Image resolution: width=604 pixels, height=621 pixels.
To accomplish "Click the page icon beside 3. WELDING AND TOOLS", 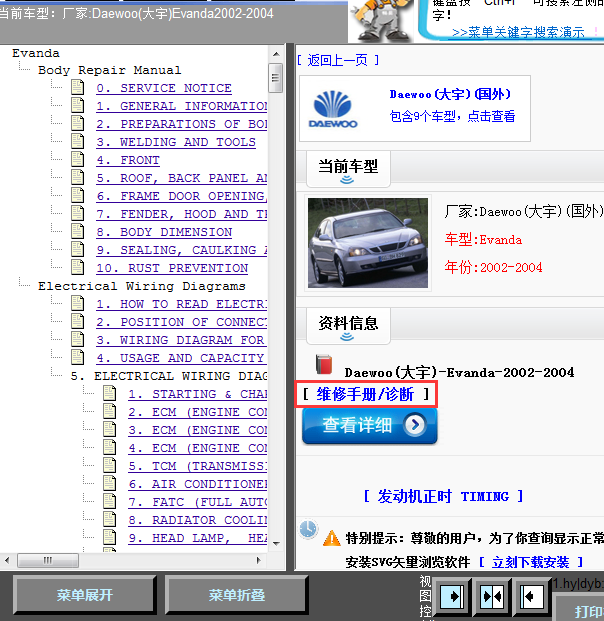I will click(77, 141).
